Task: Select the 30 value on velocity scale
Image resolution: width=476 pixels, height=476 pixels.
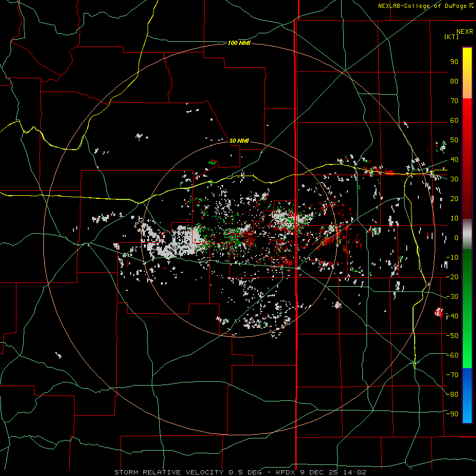Action: 454,179
